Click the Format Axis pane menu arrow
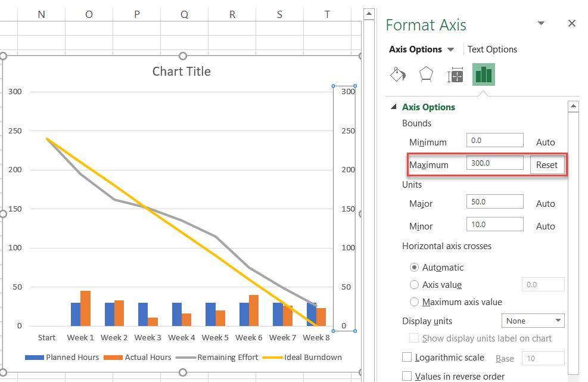The width and height of the screenshot is (588, 382). [541, 23]
